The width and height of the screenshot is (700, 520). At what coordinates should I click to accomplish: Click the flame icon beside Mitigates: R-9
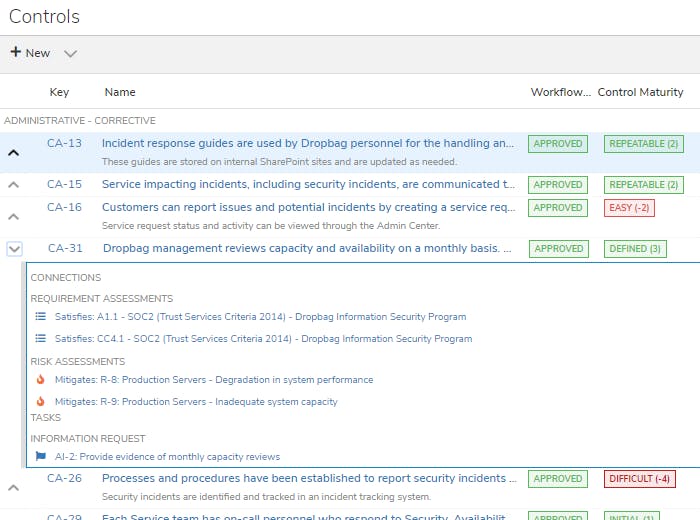tap(41, 402)
